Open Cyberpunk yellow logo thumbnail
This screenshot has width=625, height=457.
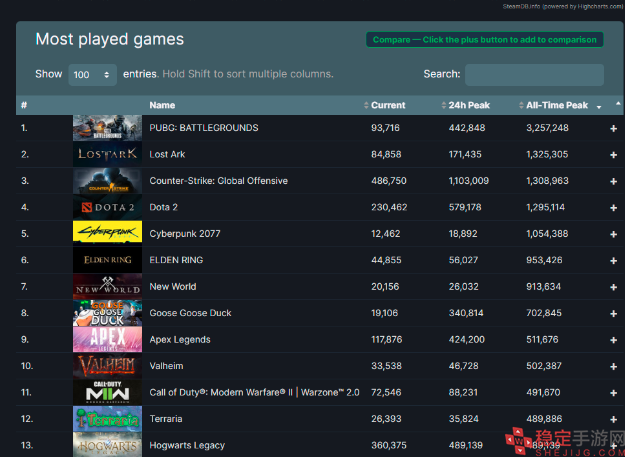click(x=107, y=233)
